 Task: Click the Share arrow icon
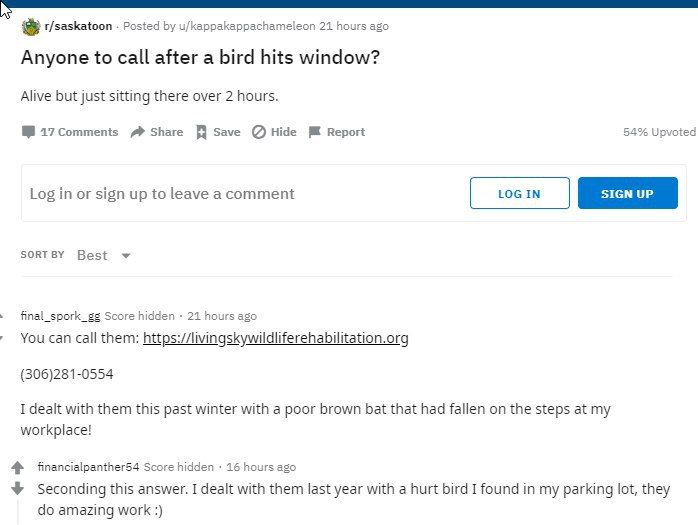[x=138, y=132]
